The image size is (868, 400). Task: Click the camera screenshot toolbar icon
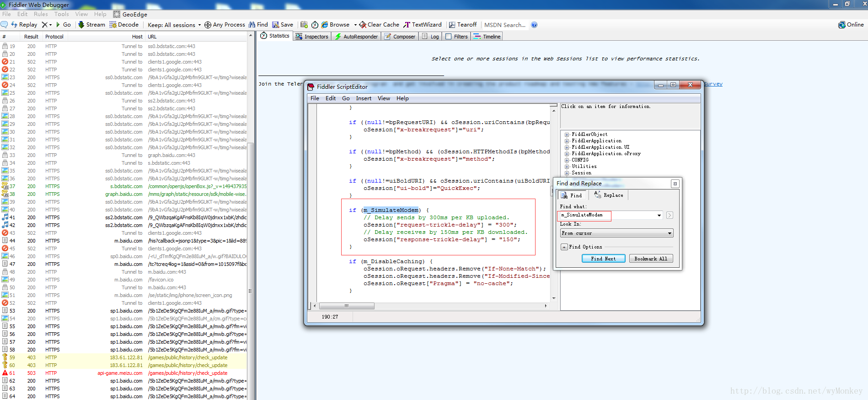point(304,25)
